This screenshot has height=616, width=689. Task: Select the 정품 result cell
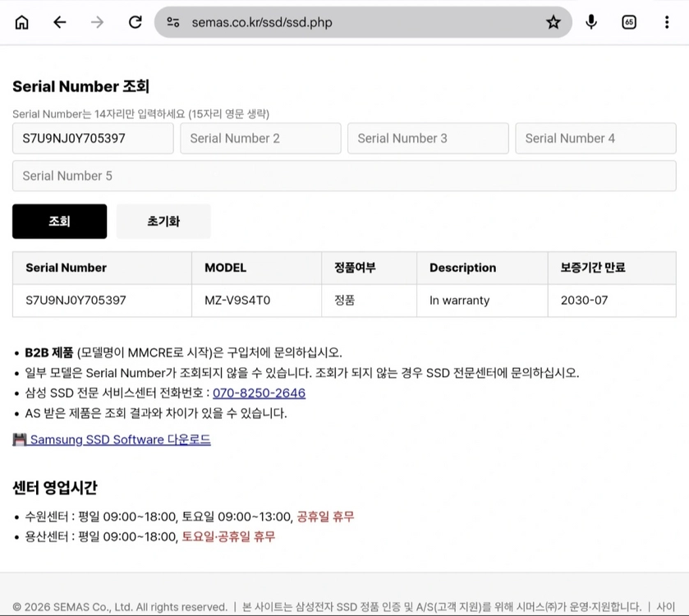tap(369, 301)
